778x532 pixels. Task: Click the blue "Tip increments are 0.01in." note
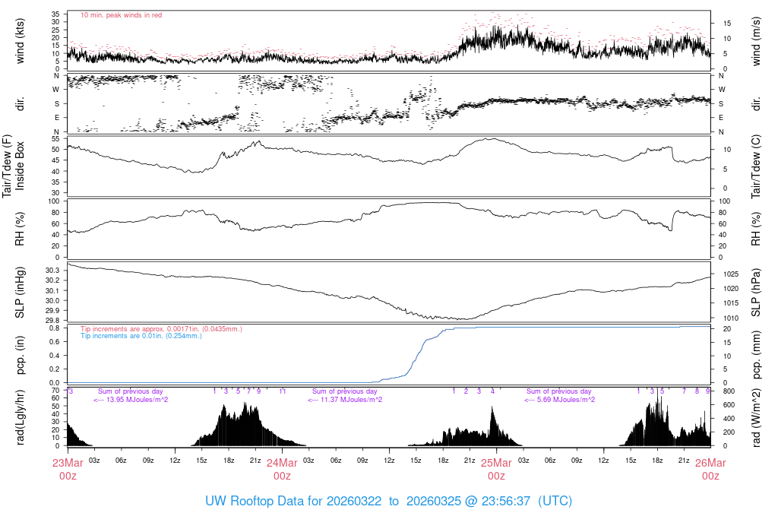click(141, 336)
